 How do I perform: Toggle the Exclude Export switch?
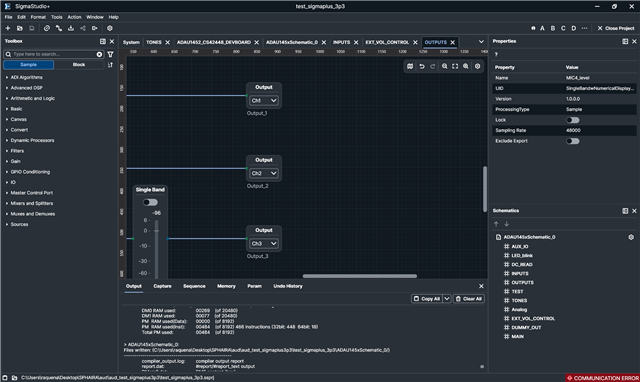(573, 141)
